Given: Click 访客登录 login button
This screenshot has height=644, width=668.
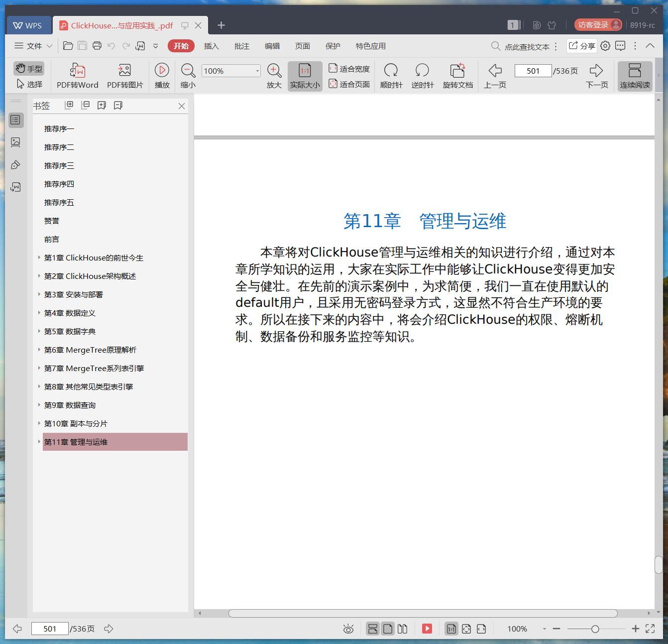Looking at the screenshot, I should [x=598, y=25].
